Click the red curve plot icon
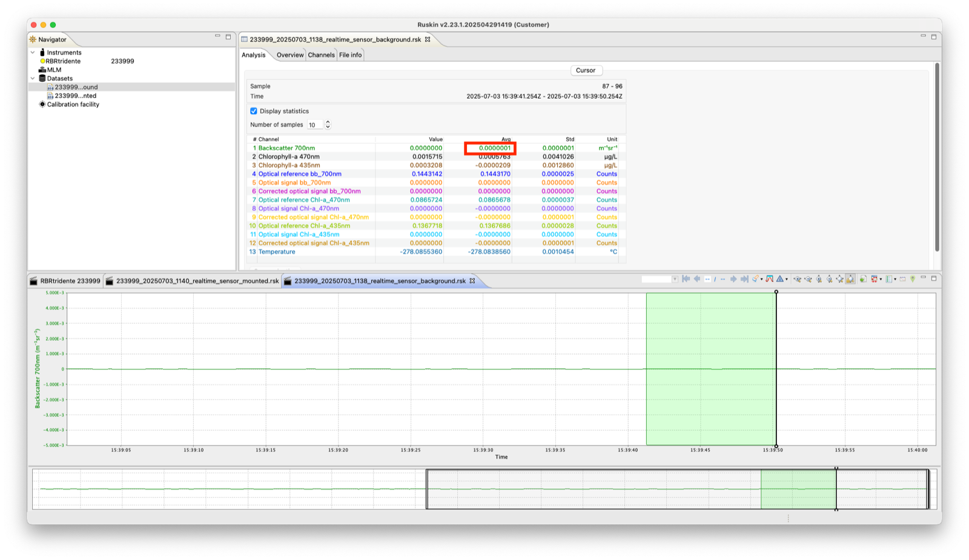The width and height of the screenshot is (969, 560). point(769,278)
